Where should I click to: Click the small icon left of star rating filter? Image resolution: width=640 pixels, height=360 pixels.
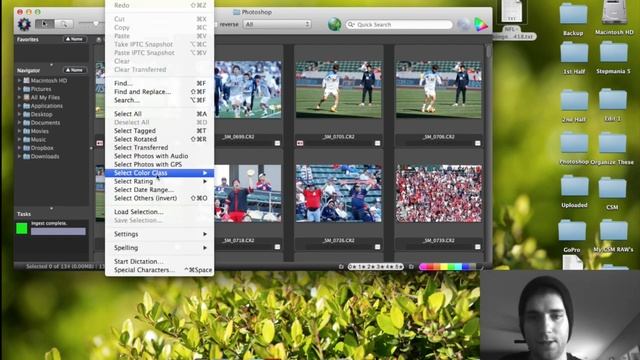point(341,267)
